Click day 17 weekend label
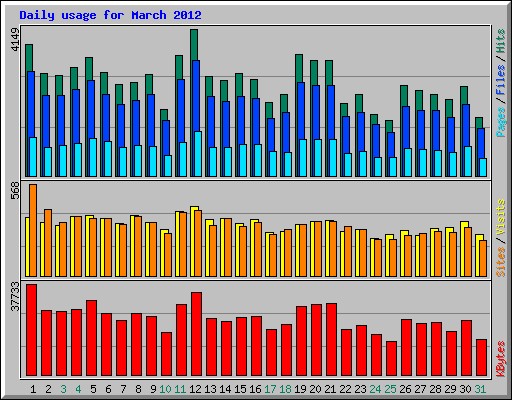512x400 pixels. click(270, 389)
